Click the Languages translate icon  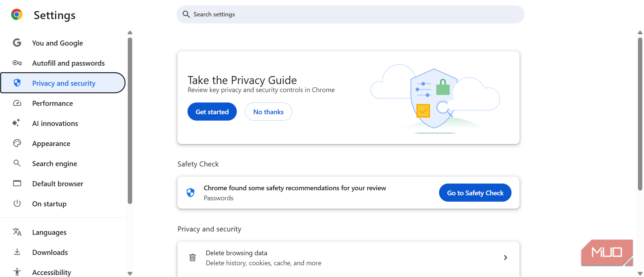pos(17,232)
